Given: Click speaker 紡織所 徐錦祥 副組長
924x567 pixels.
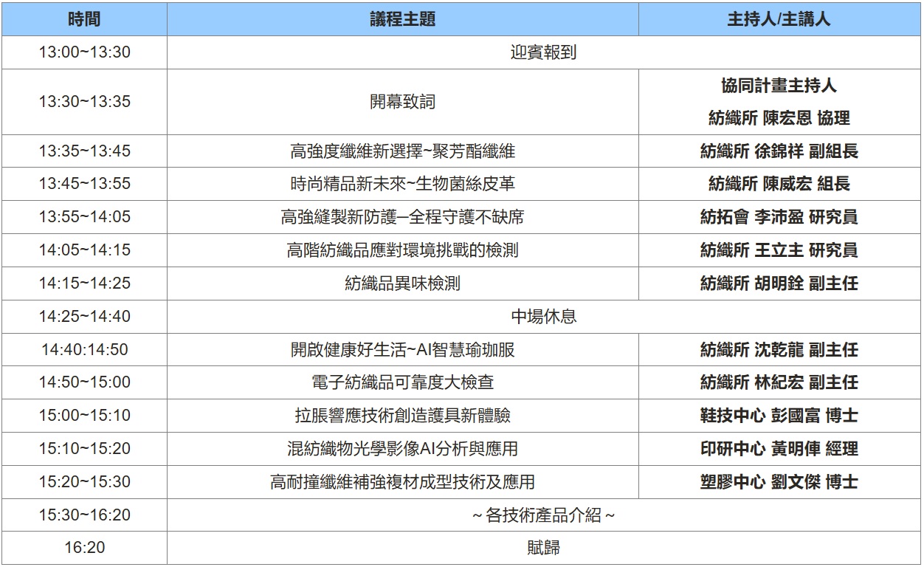Looking at the screenshot, I should pos(779,151).
